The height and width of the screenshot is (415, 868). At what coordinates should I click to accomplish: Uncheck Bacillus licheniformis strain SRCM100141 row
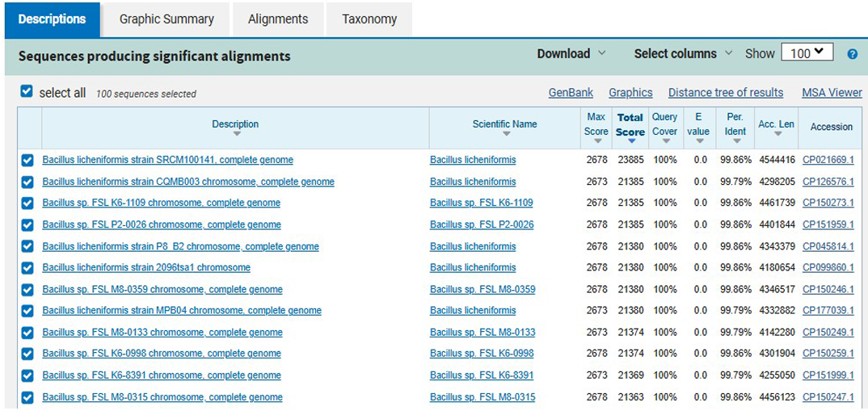[x=27, y=161]
